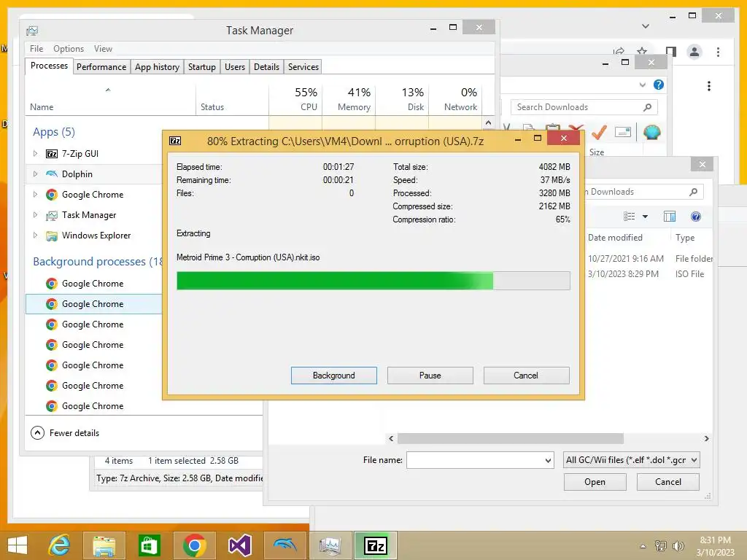The width and height of the screenshot is (747, 560).
Task: Click the 7z icon in the extraction dialog title
Action: coord(175,141)
